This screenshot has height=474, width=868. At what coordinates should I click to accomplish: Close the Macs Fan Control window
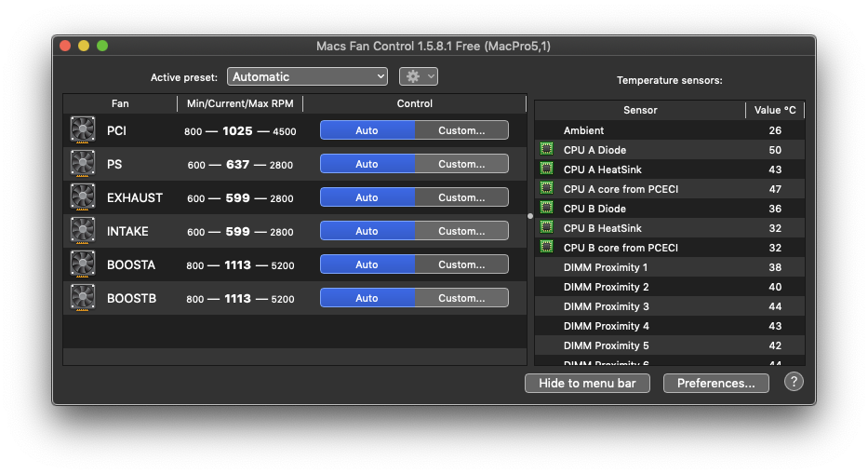coord(65,46)
